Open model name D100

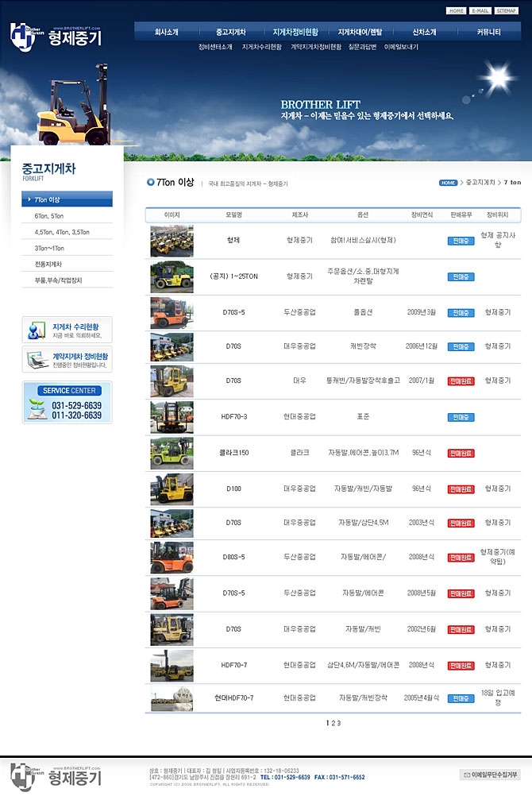pyautogui.click(x=234, y=489)
